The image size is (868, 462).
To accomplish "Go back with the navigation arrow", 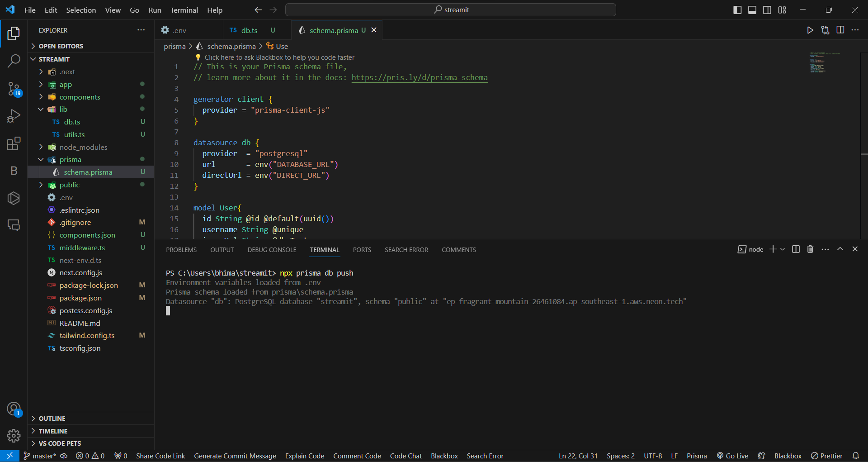I will click(x=258, y=10).
